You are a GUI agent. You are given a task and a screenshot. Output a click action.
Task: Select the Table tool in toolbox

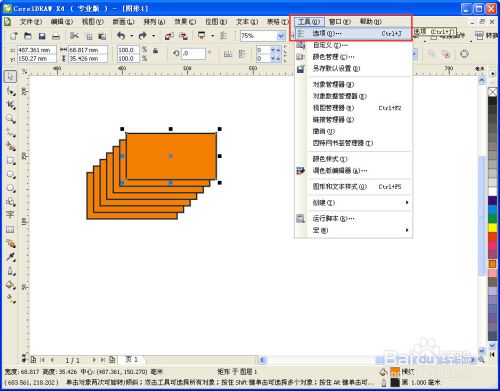click(x=10, y=229)
